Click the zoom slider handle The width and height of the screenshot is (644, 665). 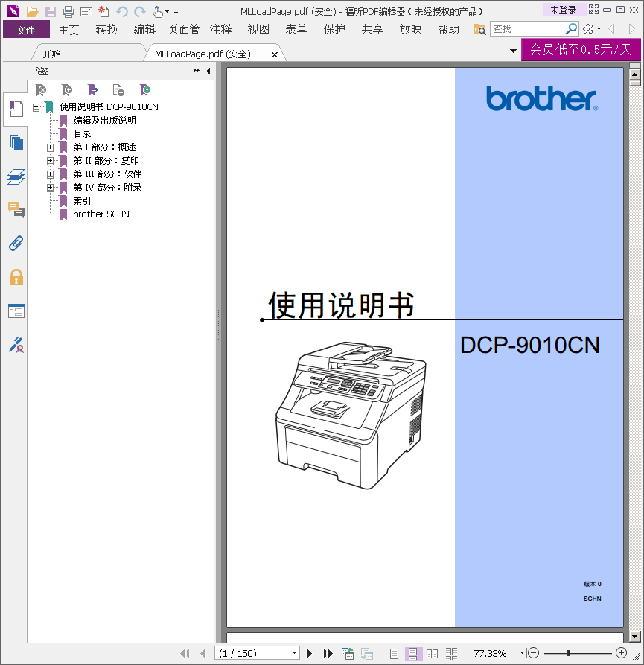tap(569, 653)
